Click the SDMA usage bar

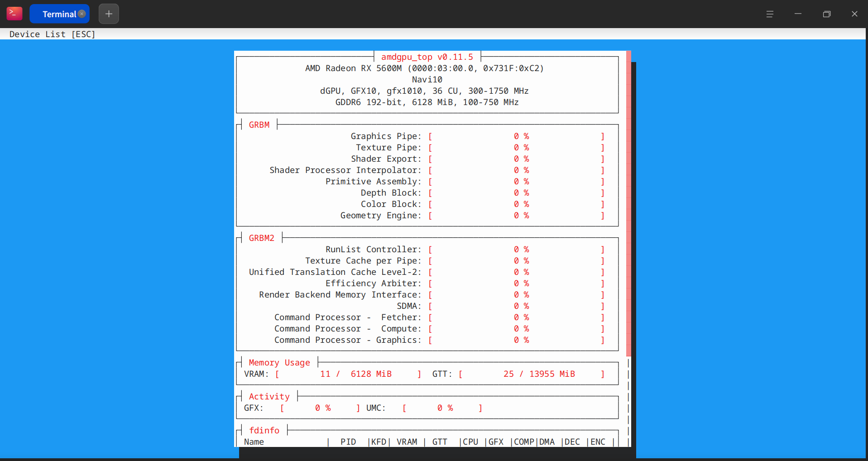(x=516, y=306)
